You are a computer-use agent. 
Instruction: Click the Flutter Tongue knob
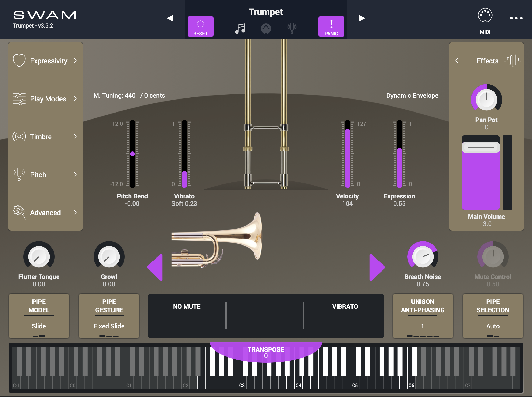click(39, 257)
